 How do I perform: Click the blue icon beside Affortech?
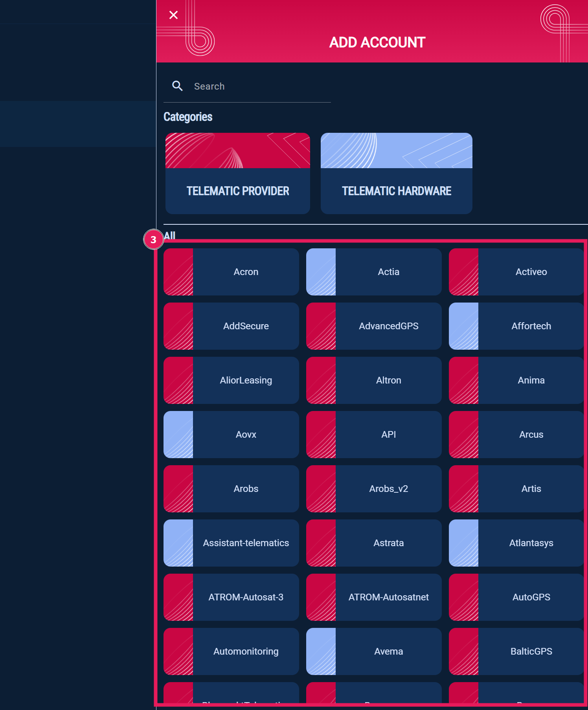click(x=463, y=326)
